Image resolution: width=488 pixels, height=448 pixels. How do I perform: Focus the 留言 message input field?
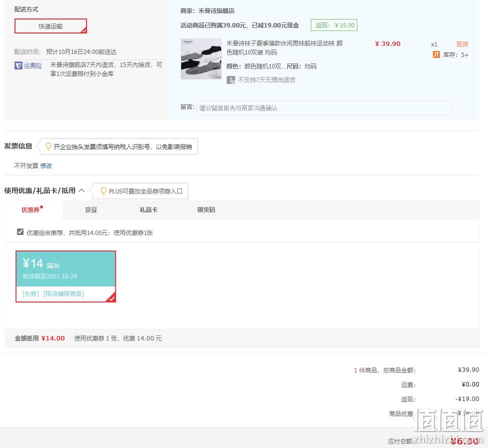coord(325,108)
